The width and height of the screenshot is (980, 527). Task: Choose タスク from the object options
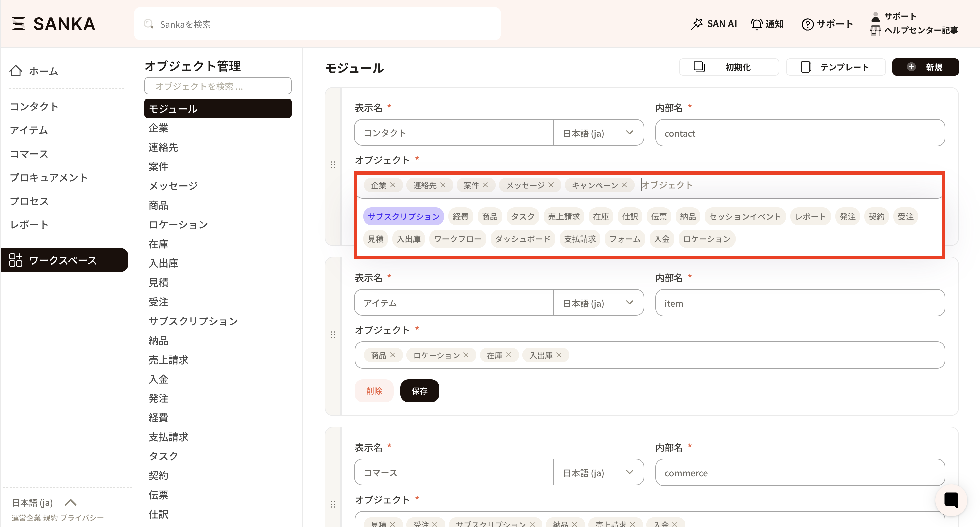coord(523,216)
